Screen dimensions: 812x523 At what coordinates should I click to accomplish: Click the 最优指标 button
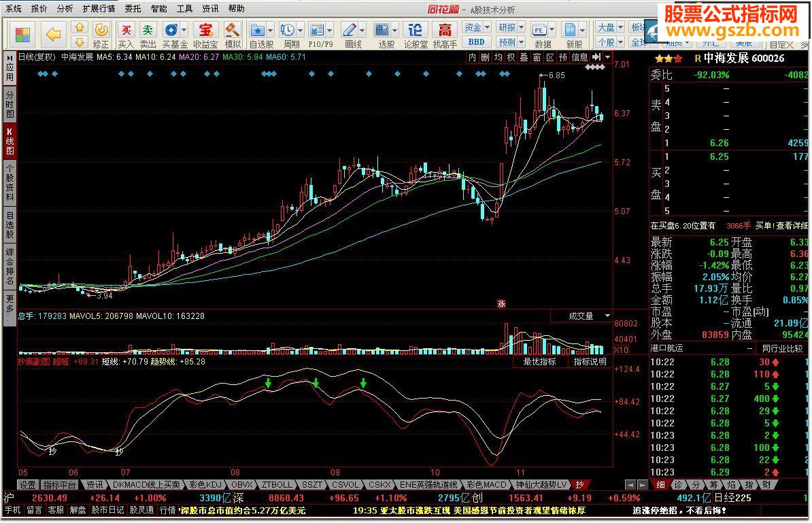539,361
